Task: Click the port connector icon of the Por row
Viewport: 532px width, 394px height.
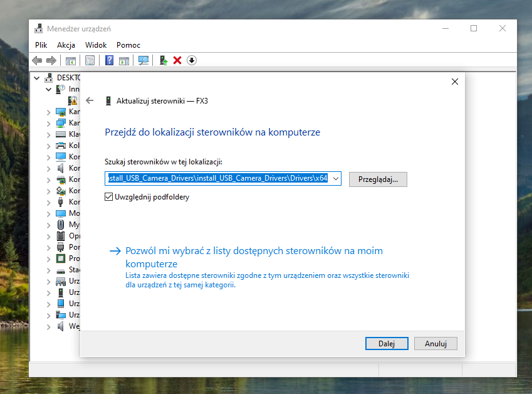Action: (61, 247)
